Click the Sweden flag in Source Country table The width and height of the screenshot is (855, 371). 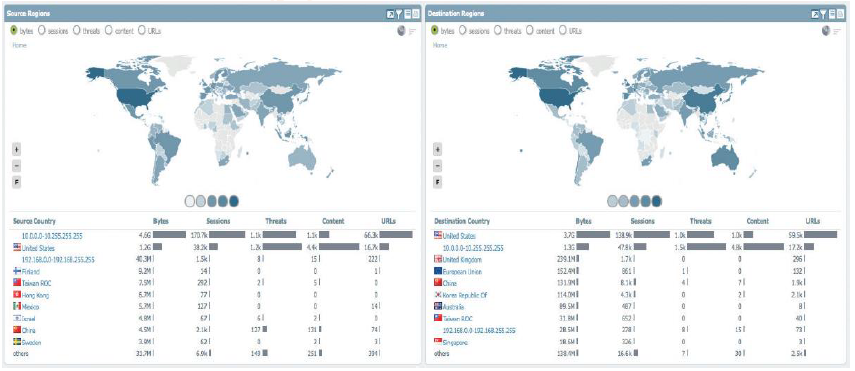17,342
